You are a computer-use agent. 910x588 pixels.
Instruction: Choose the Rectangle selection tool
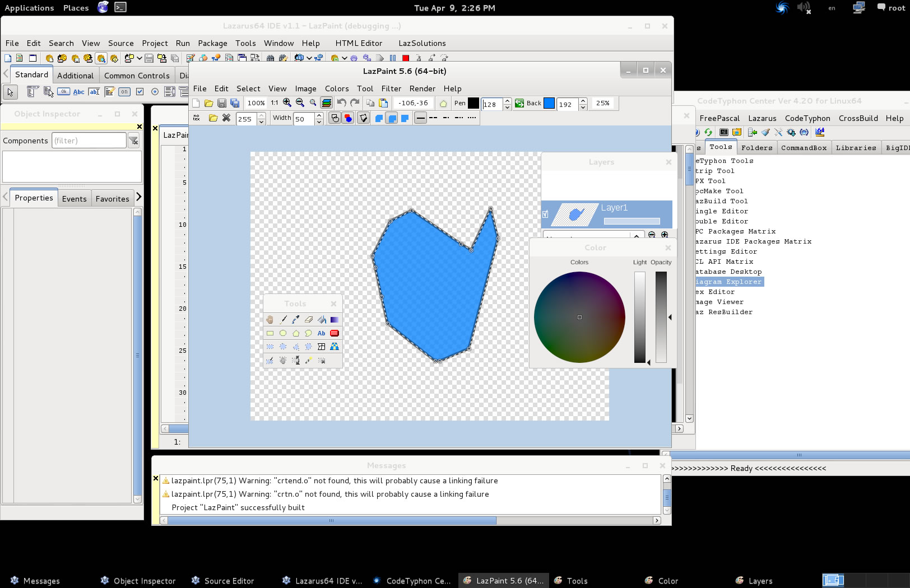[x=270, y=347]
